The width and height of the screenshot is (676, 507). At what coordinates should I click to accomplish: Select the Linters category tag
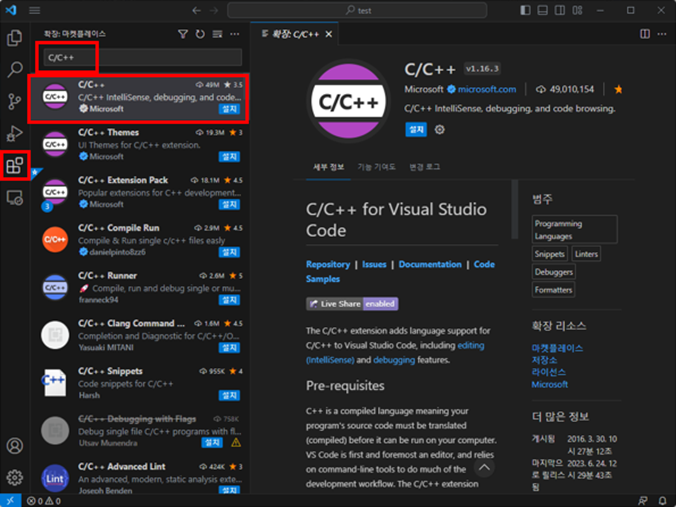[586, 254]
